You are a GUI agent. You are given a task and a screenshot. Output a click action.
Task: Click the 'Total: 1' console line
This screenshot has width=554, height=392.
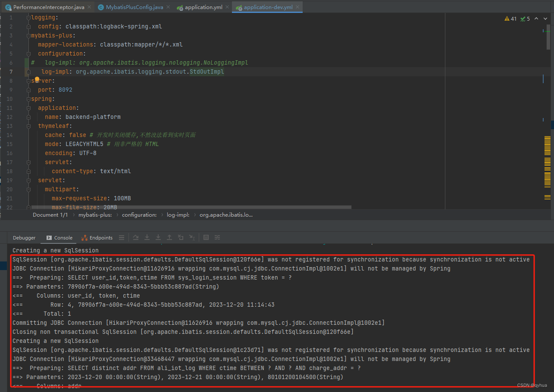pos(42,314)
